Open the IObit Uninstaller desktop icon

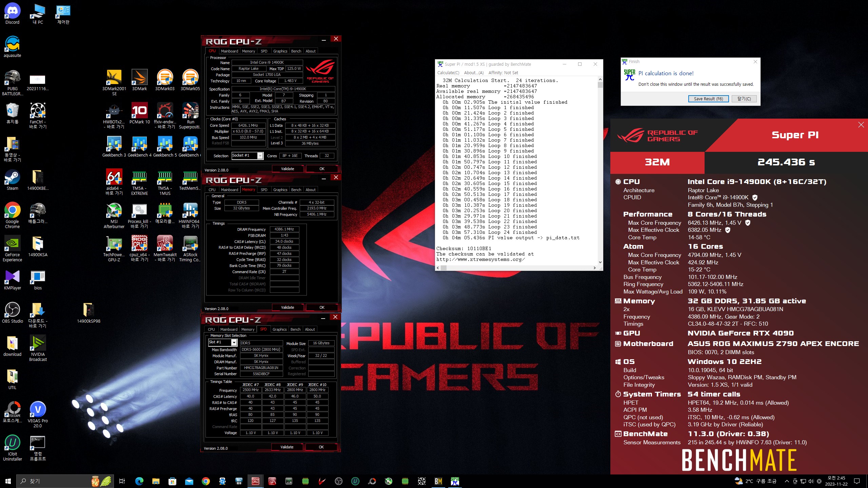[12, 447]
